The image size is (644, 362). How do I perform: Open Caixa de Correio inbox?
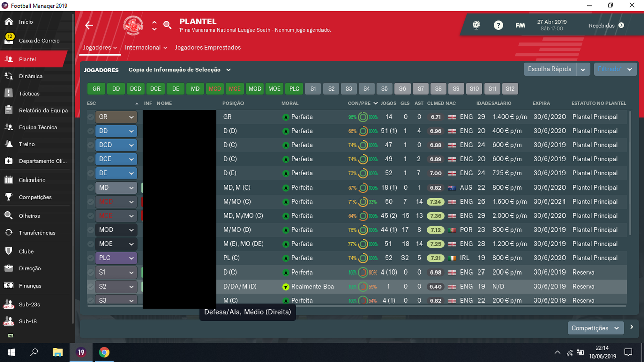pos(39,40)
